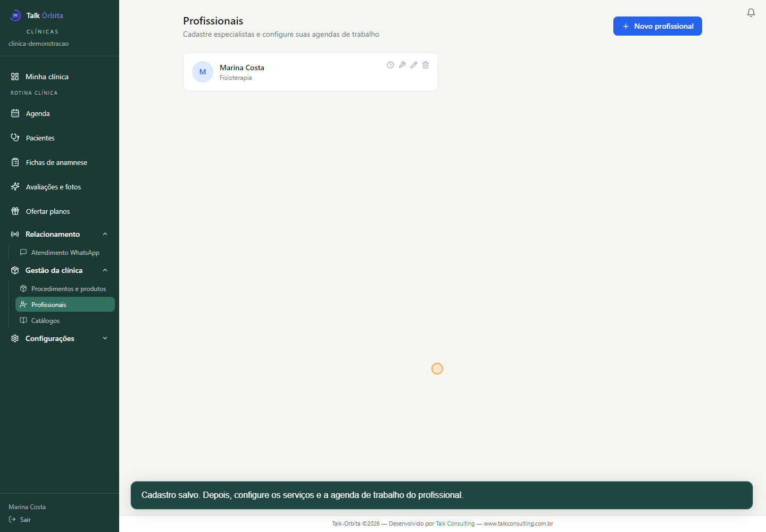Open Marina Costa's work schedule clock icon
Image resolution: width=766 pixels, height=532 pixels.
[x=390, y=65]
